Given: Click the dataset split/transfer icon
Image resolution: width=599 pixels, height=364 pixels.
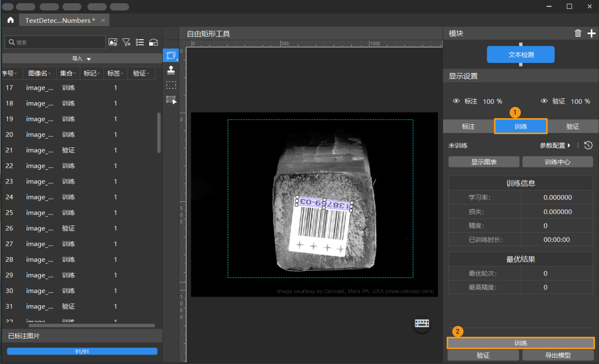Looking at the screenshot, I should coord(153,42).
